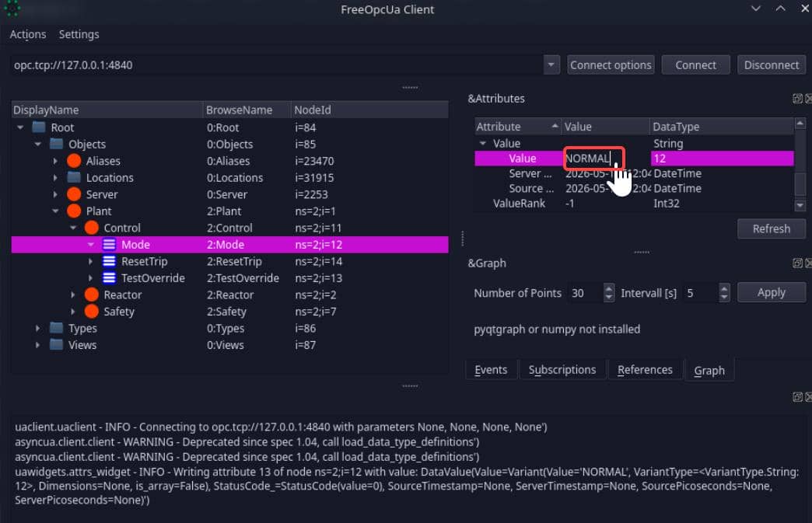812x523 pixels.
Task: Switch to the Graph tab
Action: 709,371
